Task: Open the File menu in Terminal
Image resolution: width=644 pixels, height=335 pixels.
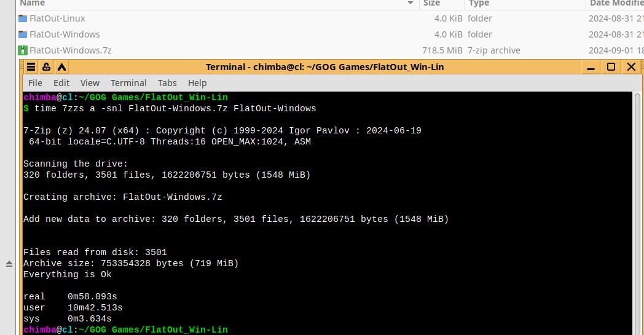Action: click(35, 83)
